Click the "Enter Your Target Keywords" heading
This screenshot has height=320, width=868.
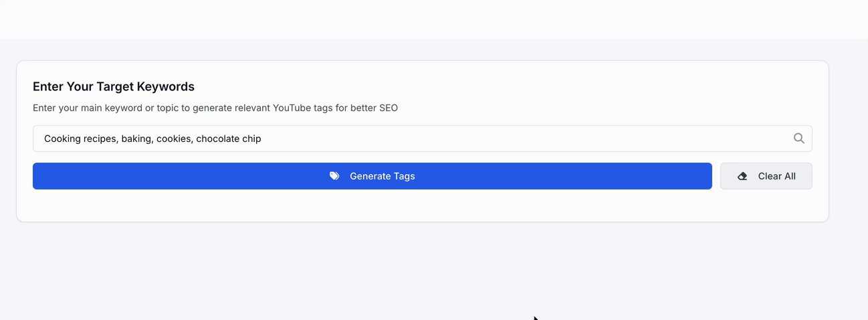point(114,86)
